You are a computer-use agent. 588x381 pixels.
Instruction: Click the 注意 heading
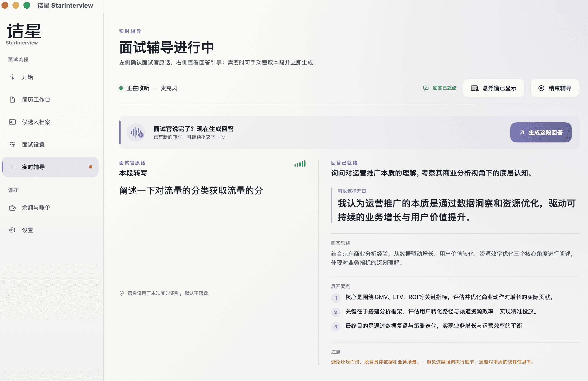point(336,352)
